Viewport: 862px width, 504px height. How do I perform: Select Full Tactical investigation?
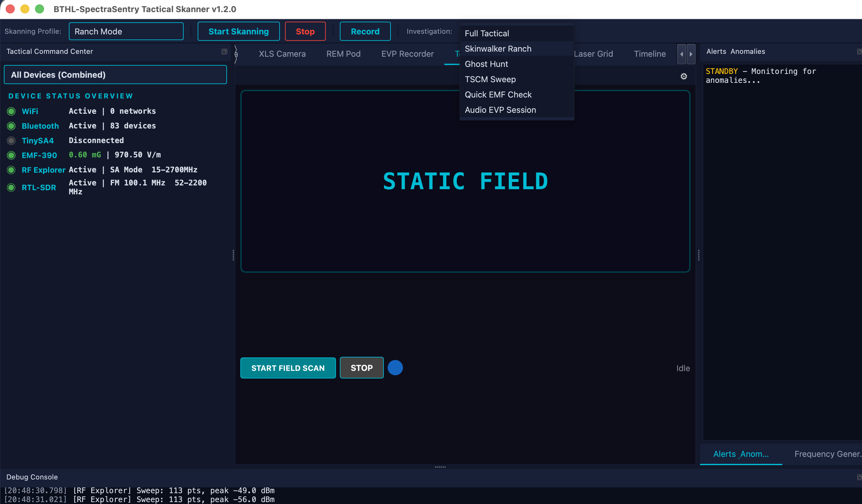(517, 33)
